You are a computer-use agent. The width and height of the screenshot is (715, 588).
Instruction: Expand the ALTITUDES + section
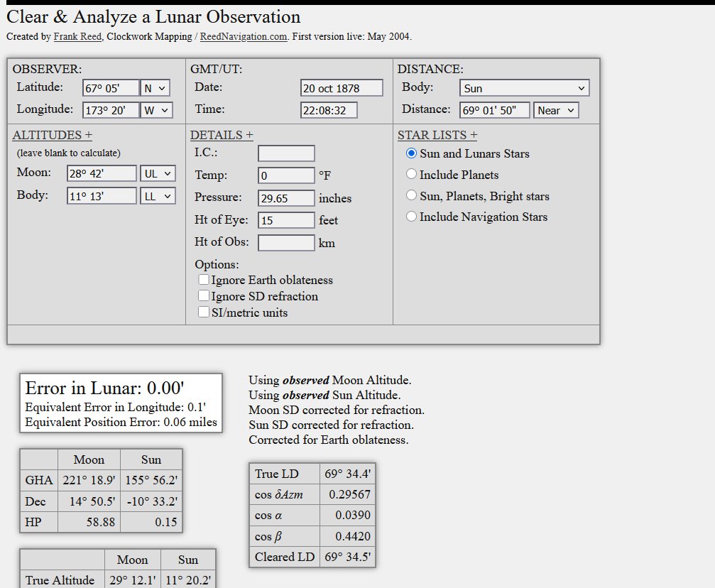point(52,136)
